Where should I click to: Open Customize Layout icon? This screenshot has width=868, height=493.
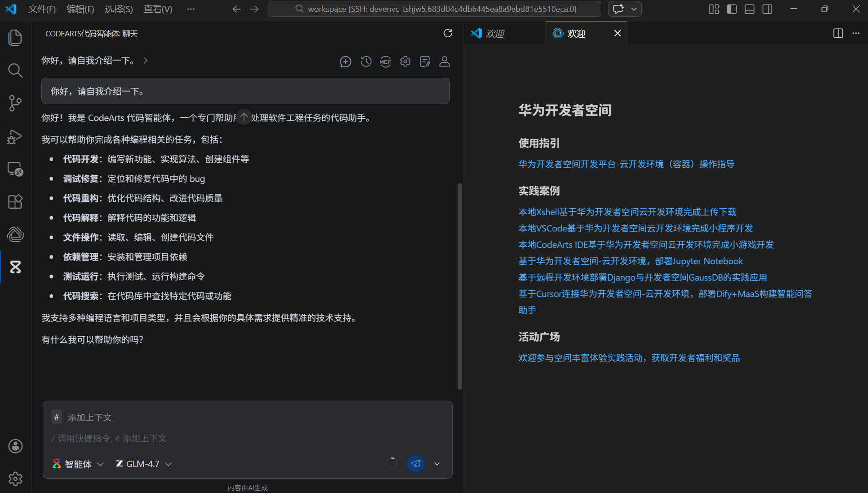[714, 9]
